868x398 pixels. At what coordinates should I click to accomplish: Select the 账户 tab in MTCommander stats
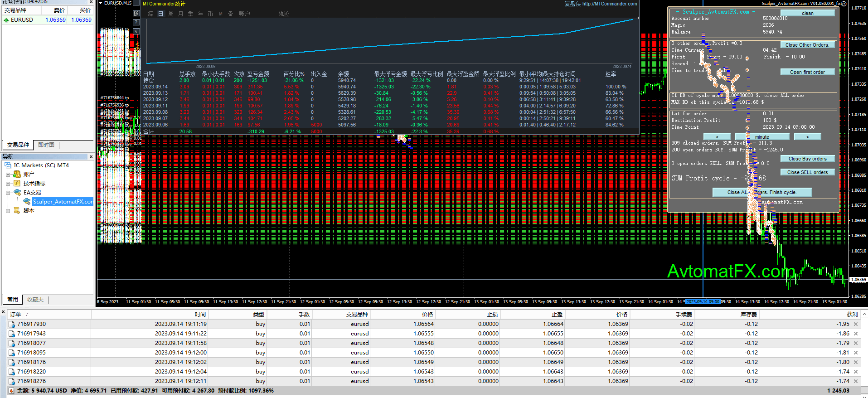tap(244, 14)
